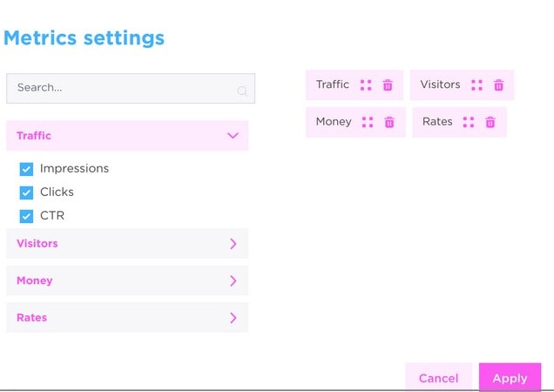Uncheck the Impressions checkbox

pyautogui.click(x=26, y=169)
